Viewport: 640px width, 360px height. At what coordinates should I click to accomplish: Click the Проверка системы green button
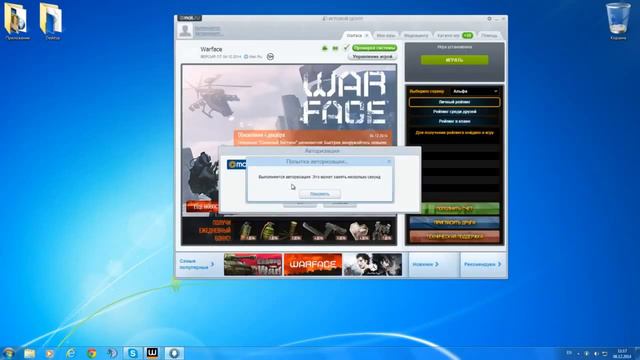[x=374, y=48]
